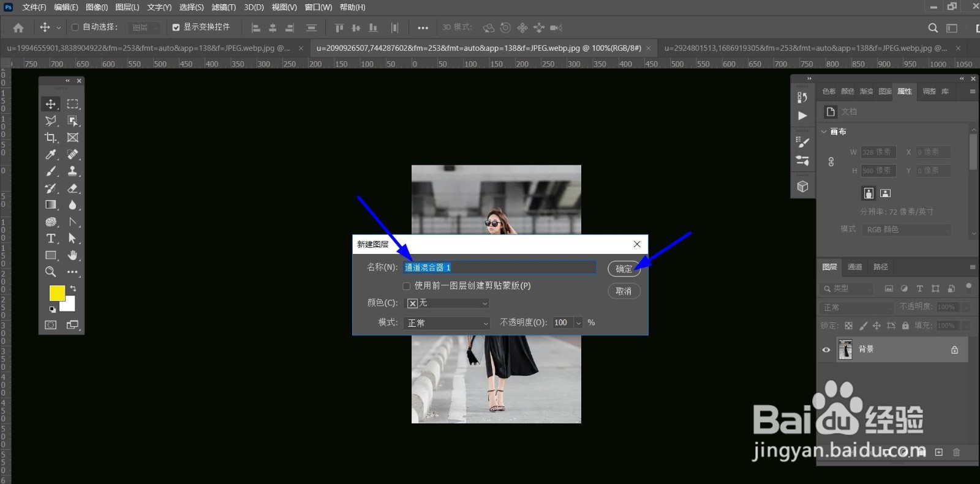
Task: Select the Gradient tool
Action: (x=51, y=205)
